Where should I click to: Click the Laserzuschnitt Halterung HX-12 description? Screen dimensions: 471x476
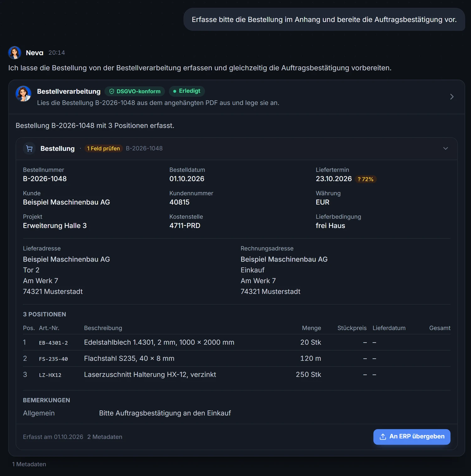pyautogui.click(x=150, y=375)
